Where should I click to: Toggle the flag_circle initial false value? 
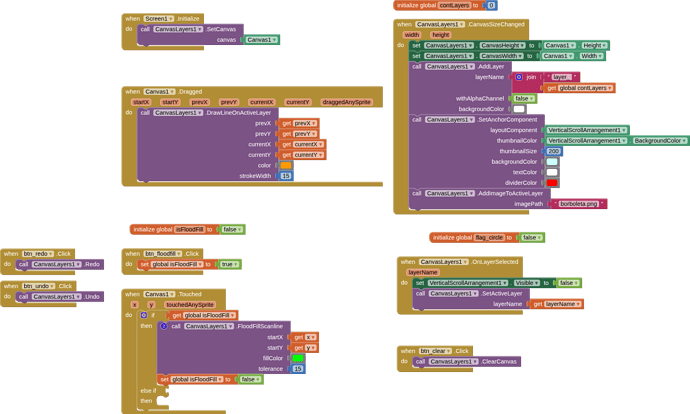pyautogui.click(x=532, y=238)
